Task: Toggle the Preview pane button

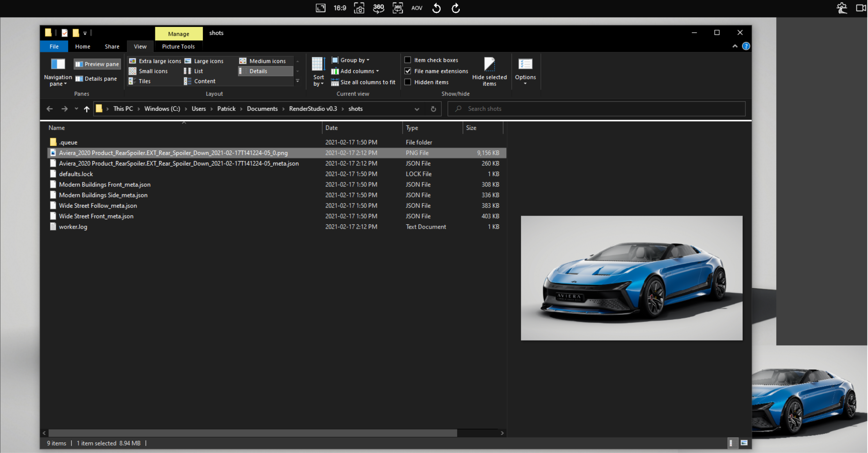Action: pyautogui.click(x=97, y=64)
